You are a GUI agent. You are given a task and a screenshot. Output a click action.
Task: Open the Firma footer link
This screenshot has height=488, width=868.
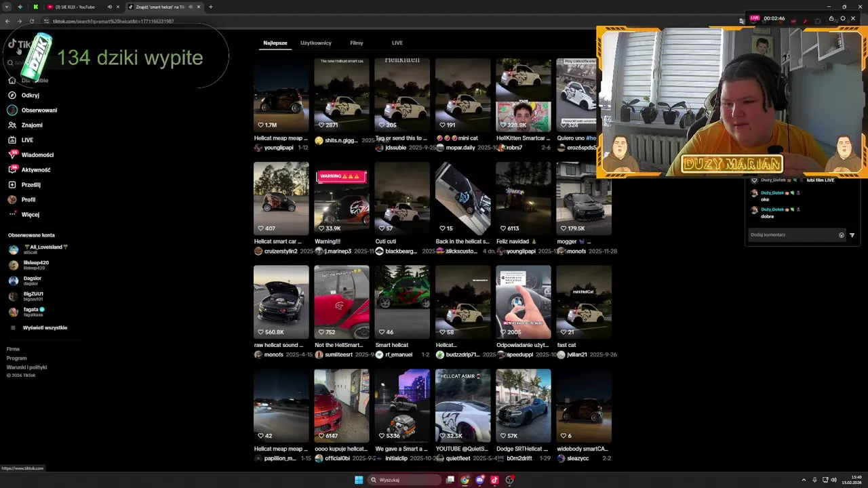pos(13,349)
